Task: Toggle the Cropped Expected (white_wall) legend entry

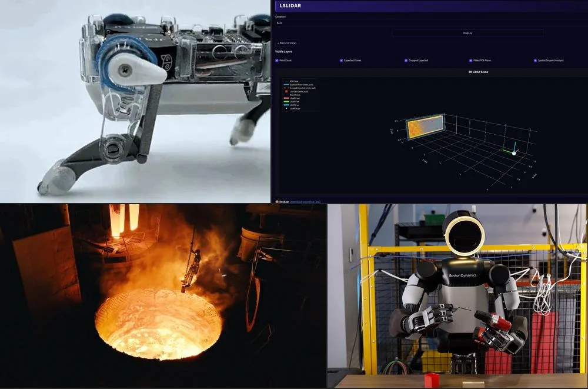Action: 300,88
